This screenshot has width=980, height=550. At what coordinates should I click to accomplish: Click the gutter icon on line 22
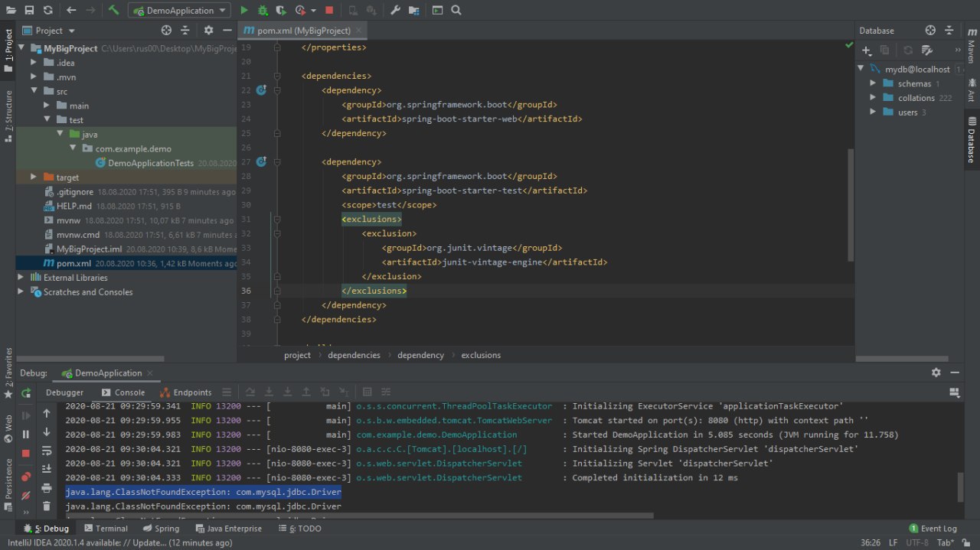tap(261, 90)
